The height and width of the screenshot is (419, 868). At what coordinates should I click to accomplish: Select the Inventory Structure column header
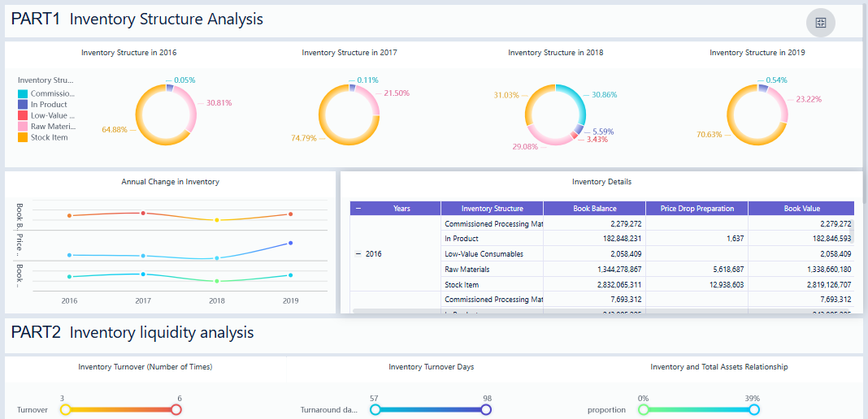492,209
